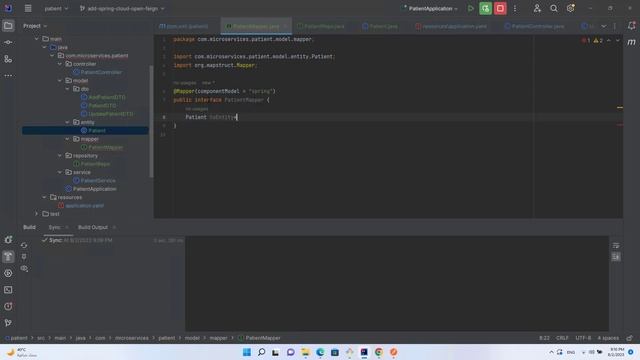Open PatientApplication run configuration dropdown
This screenshot has height=360, width=640.
pos(430,9)
